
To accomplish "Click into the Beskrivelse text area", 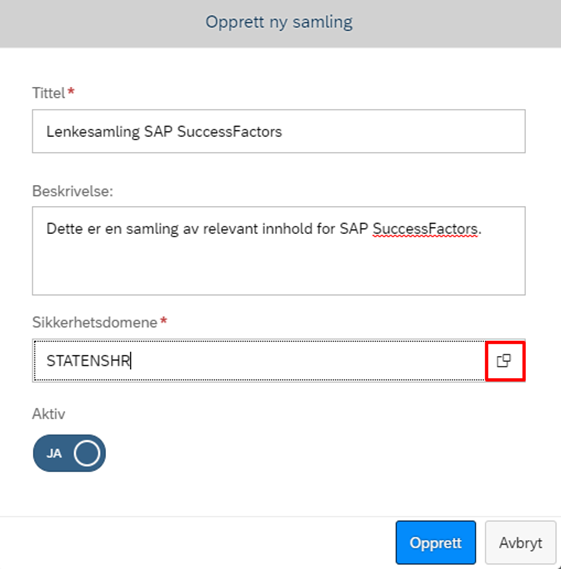I will point(279,251).
